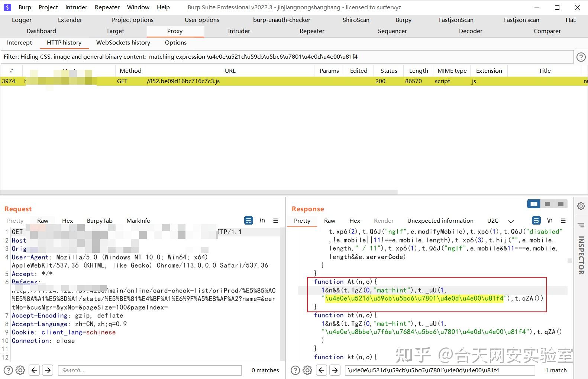Screen dimensions: 588x379
Task: Sort history by MIME type column
Action: coord(452,71)
